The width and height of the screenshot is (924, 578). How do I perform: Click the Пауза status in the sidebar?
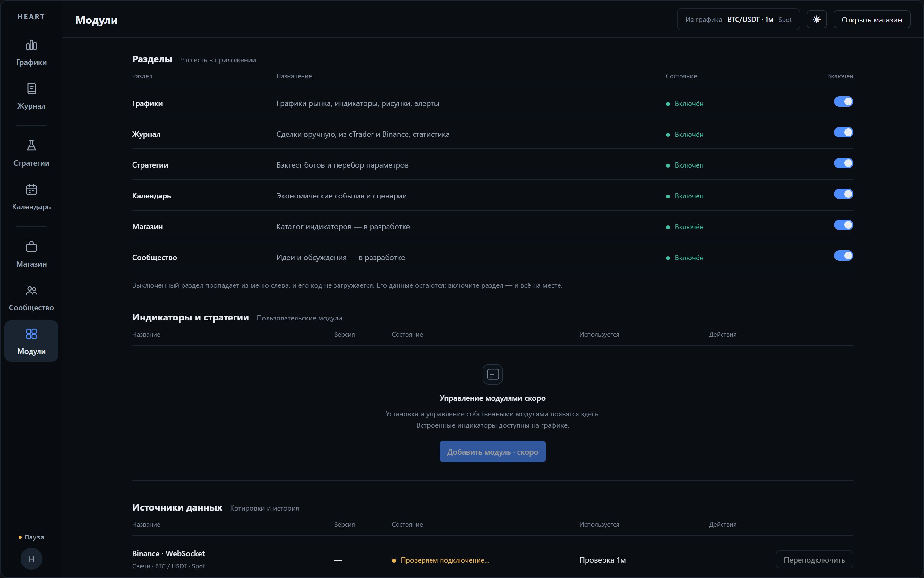pyautogui.click(x=31, y=537)
